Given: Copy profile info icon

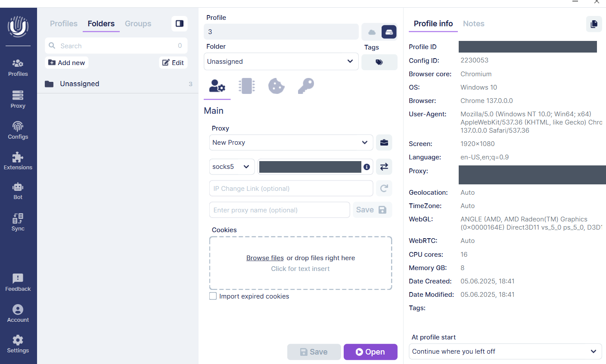Looking at the screenshot, I should (x=594, y=24).
